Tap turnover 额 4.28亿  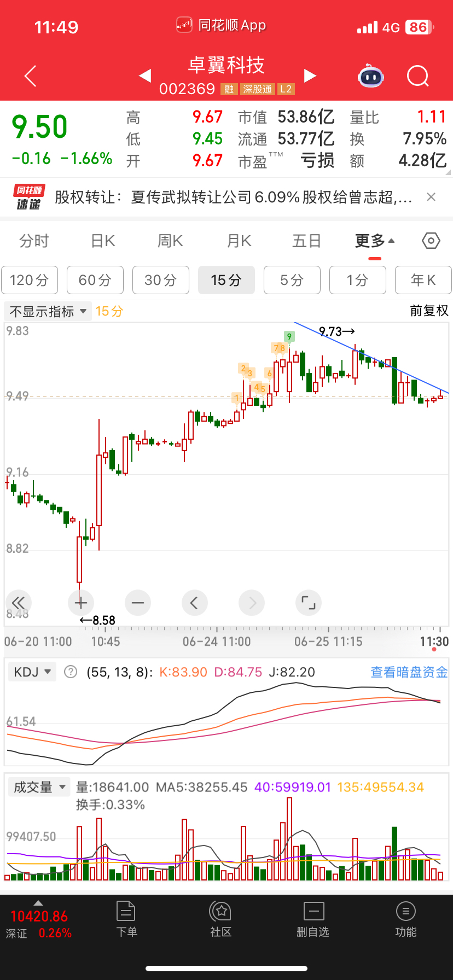pyautogui.click(x=398, y=160)
